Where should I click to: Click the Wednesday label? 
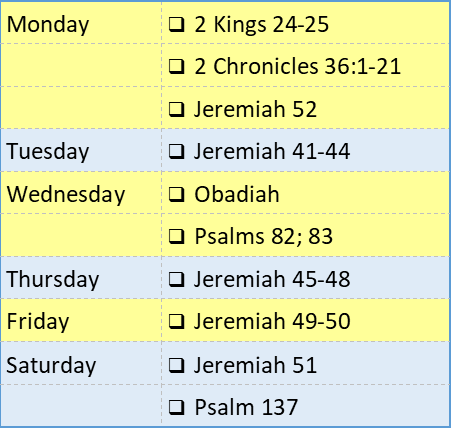(x=66, y=194)
